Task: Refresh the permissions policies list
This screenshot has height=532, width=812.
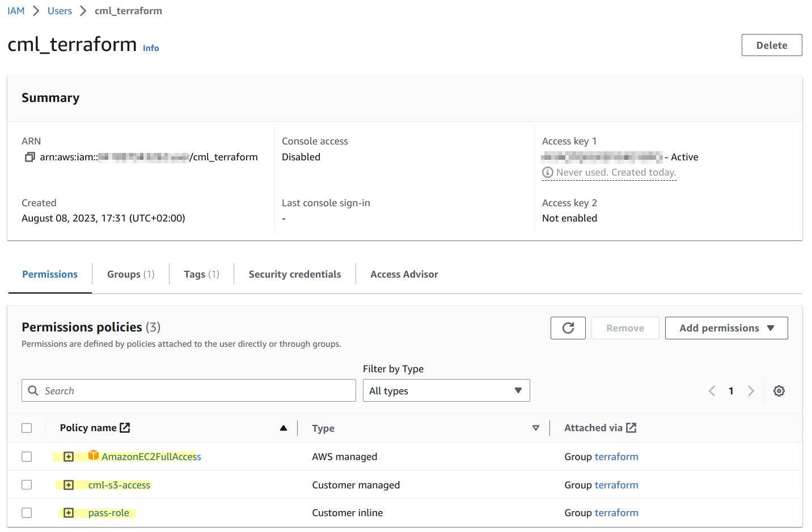Action: coord(568,328)
